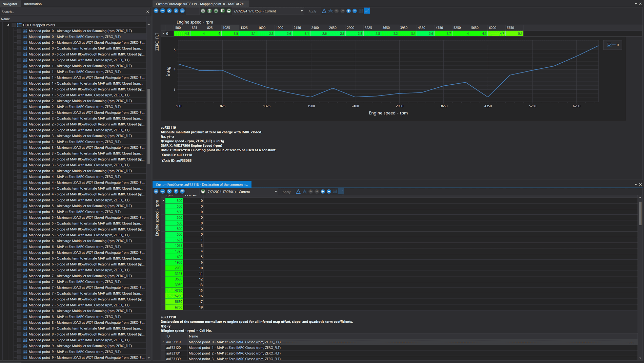
Task: Open the 17:07:01 Current version dropdown
Action: [x=276, y=192]
